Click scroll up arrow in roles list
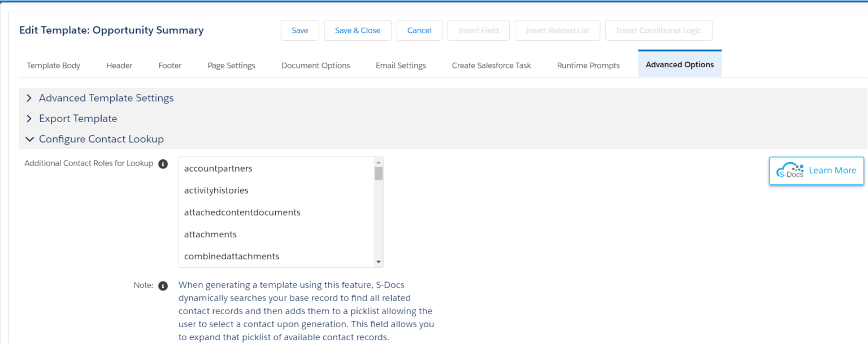 pos(379,162)
